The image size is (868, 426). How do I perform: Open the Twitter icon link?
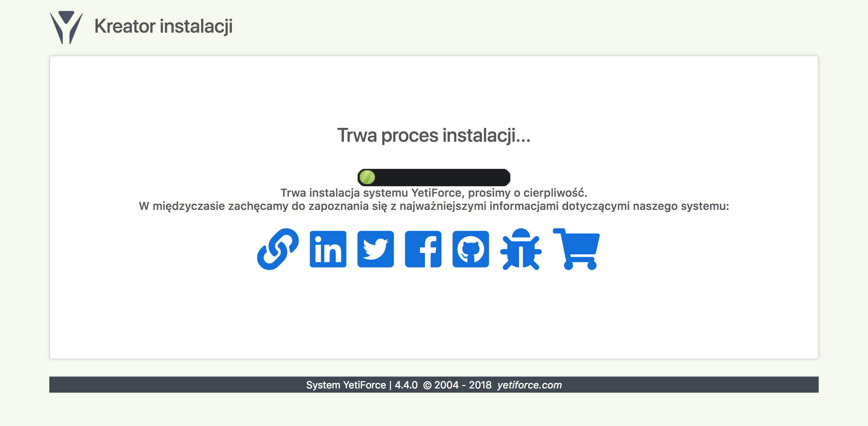[x=376, y=249]
